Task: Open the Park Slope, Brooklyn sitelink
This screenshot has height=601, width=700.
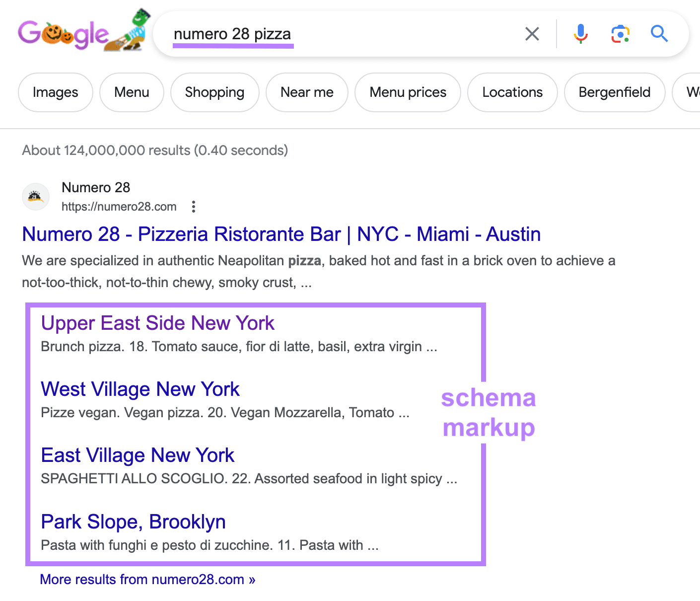Action: click(133, 522)
